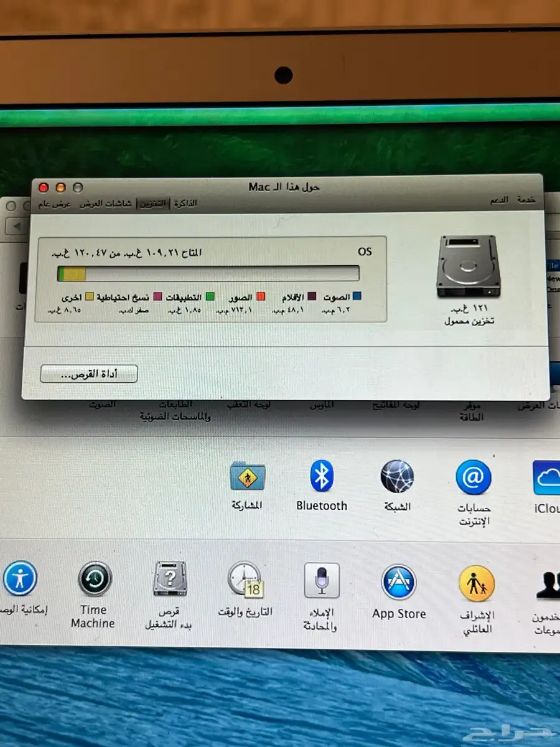Viewport: 560px width, 747px height.
Task: Click the Printers & Scanners (الطابعات والماسحات الضوئية) label
Action: [175, 411]
